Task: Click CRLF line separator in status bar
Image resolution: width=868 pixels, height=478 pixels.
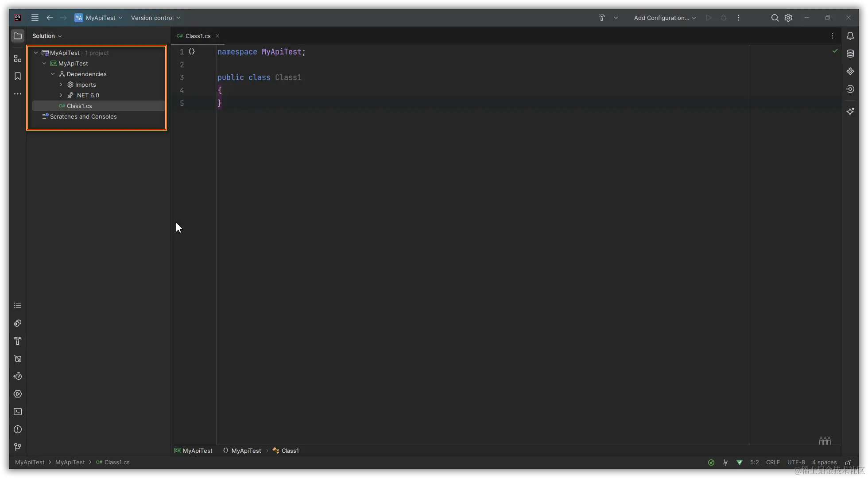Action: click(x=773, y=462)
